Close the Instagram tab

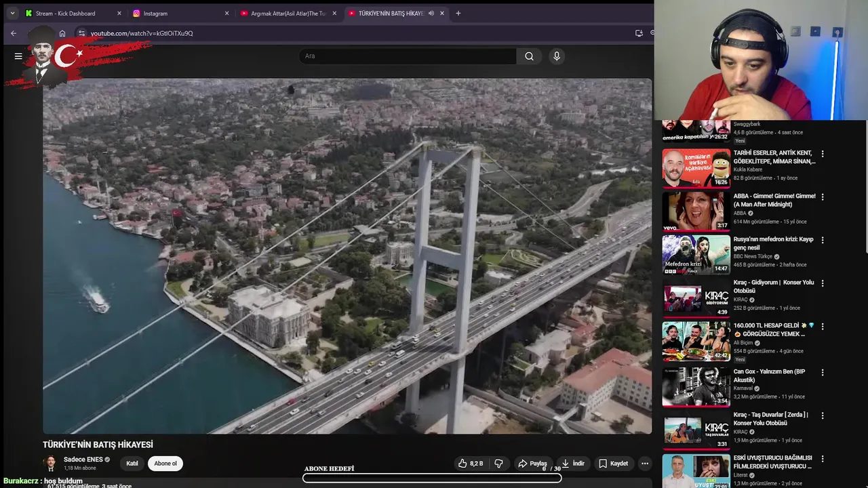tap(226, 13)
